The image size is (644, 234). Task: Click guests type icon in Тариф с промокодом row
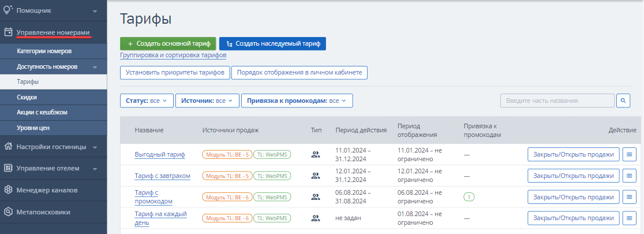coord(316,197)
